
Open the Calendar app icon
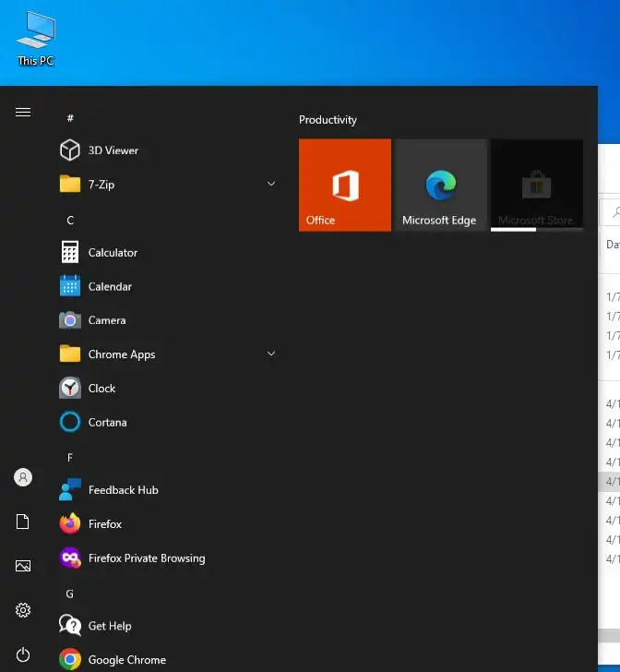pyautogui.click(x=70, y=286)
